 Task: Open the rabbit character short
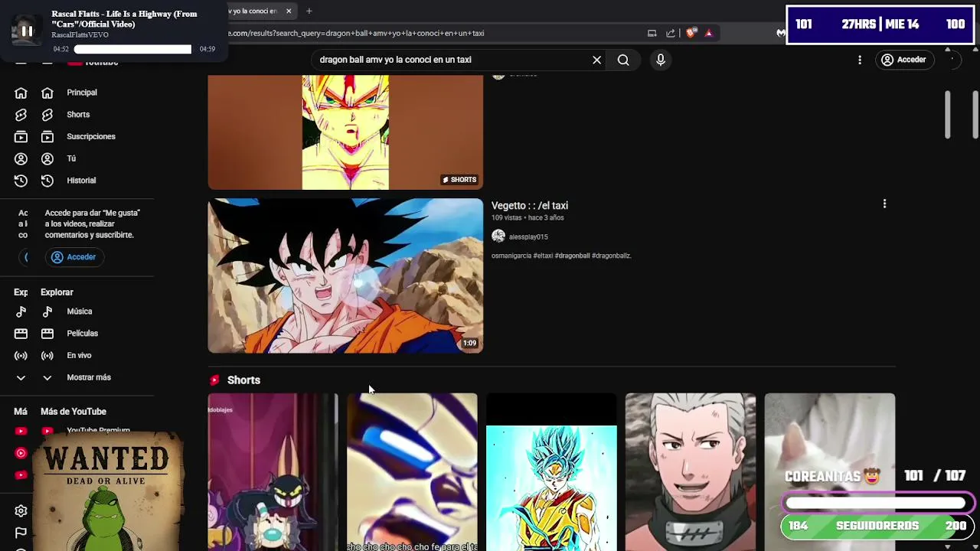[273, 471]
